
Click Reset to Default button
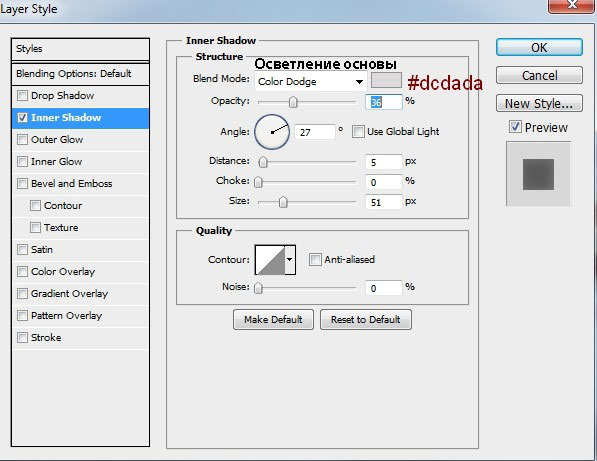coord(366,319)
